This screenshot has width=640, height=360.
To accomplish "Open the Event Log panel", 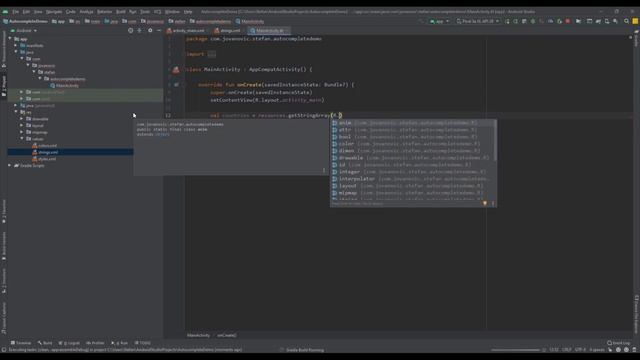I will coord(618,343).
